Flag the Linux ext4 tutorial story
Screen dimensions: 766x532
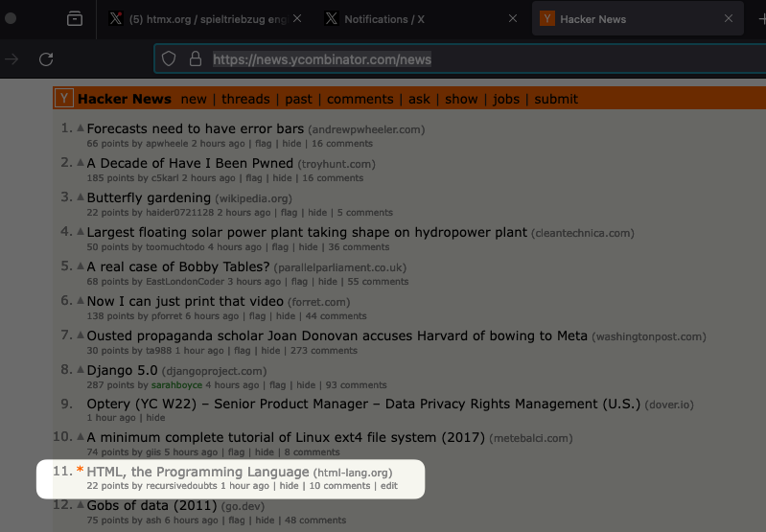236,452
